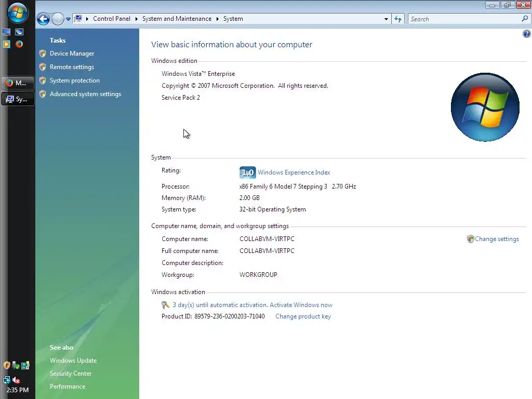Click Windows Vista Enterprise edition text
This screenshot has height=399, width=532.
[198, 74]
